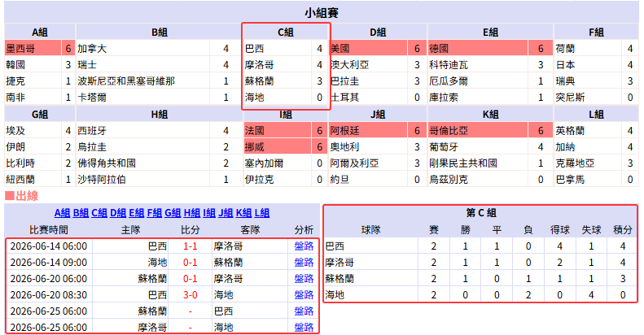Click 阿根廷 in J組

point(345,131)
